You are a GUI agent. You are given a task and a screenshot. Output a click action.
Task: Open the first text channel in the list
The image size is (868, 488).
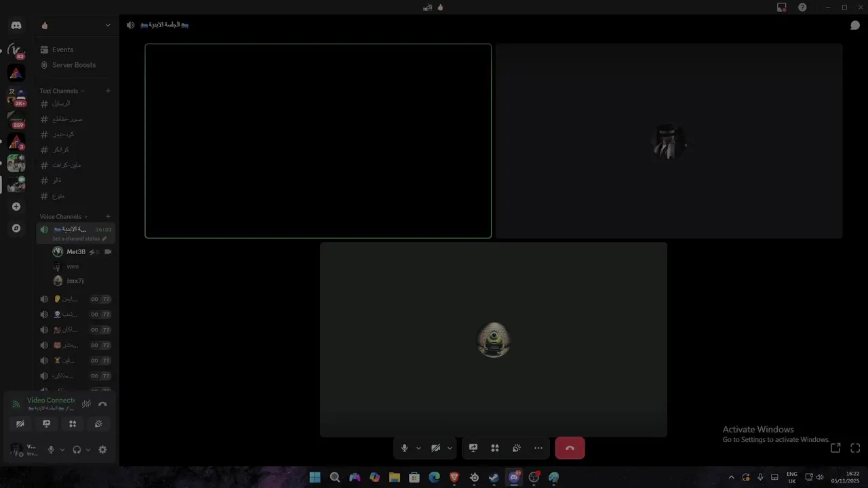(x=75, y=104)
